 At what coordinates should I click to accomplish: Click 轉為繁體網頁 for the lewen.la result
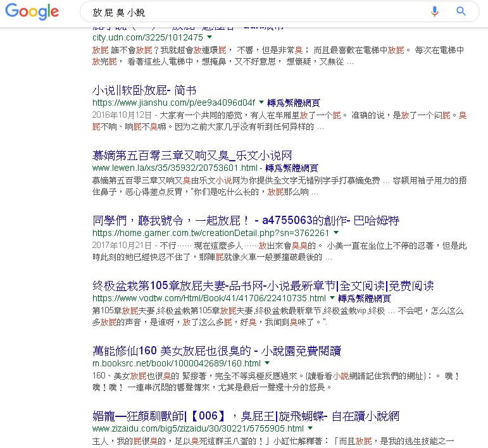[293, 168]
